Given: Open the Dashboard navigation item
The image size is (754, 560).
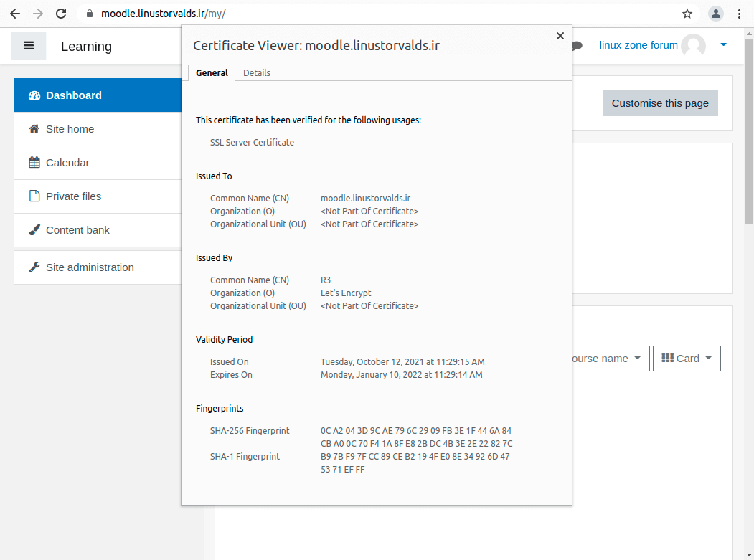Looking at the screenshot, I should 98,95.
